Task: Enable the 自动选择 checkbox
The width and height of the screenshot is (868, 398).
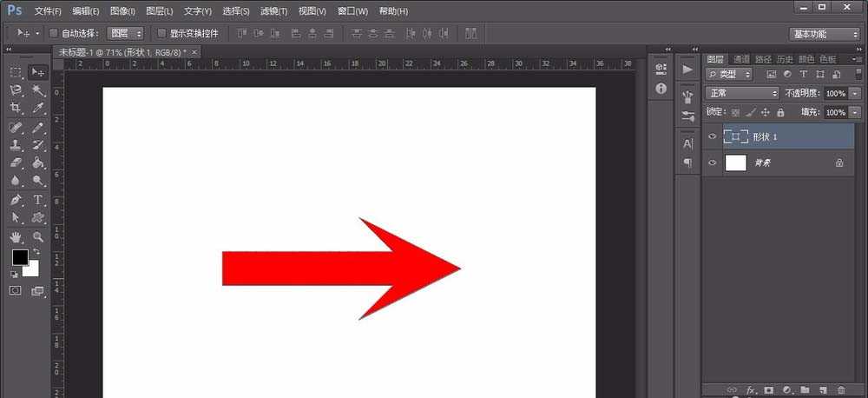Action: (54, 34)
